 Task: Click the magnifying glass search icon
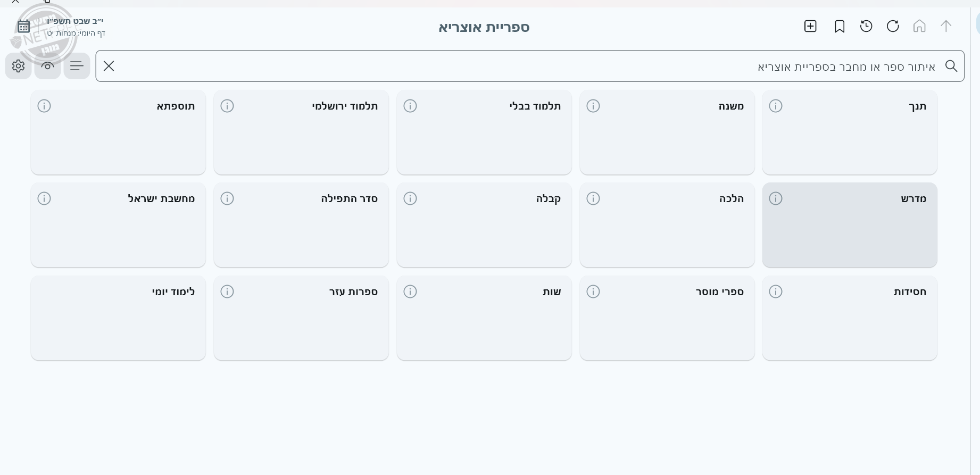coord(951,66)
